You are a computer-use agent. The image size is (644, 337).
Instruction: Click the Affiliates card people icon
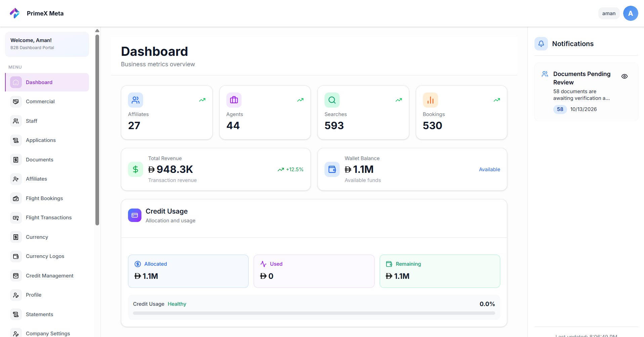click(x=135, y=100)
